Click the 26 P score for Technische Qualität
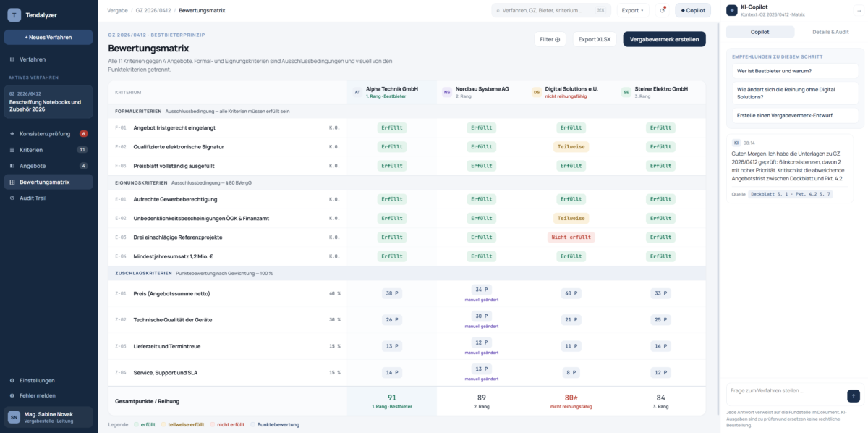 pyautogui.click(x=392, y=319)
